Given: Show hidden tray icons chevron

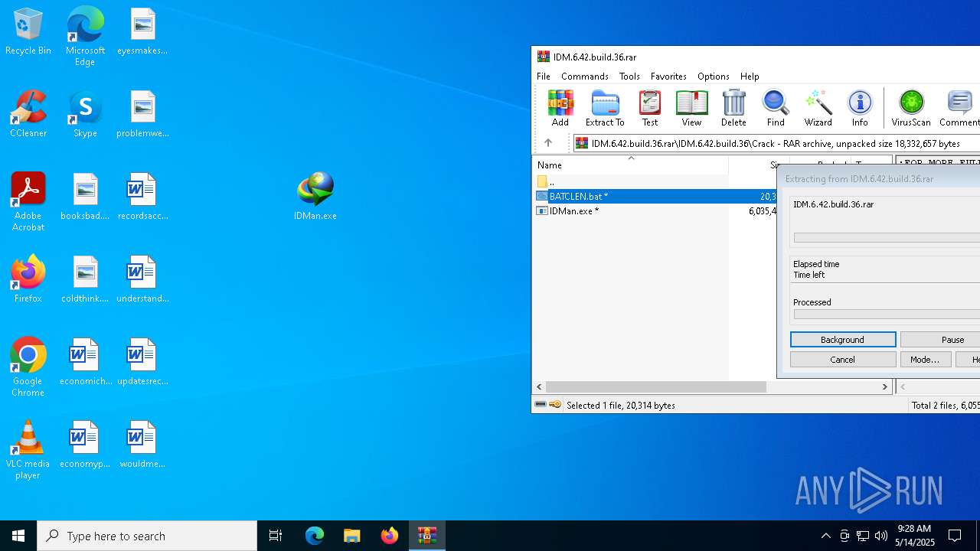Looking at the screenshot, I should [x=825, y=536].
